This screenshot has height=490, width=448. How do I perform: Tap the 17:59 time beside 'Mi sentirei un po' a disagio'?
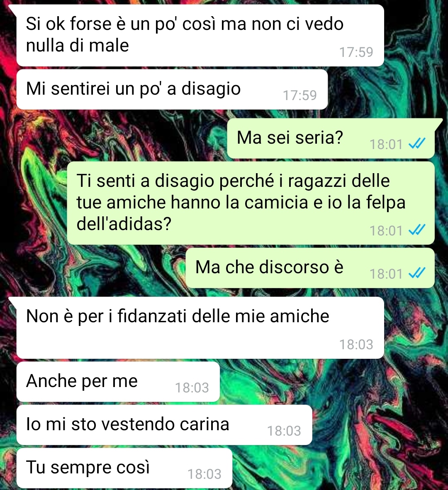tap(300, 96)
